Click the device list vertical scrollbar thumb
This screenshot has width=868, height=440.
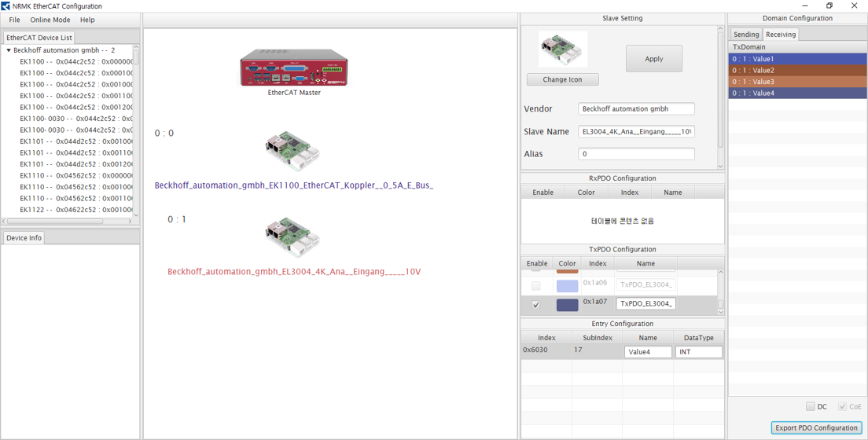click(136, 56)
